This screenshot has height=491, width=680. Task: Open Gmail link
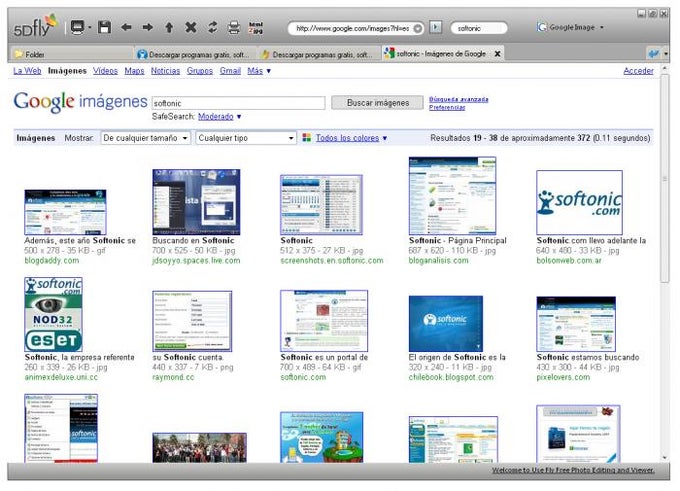pyautogui.click(x=230, y=71)
